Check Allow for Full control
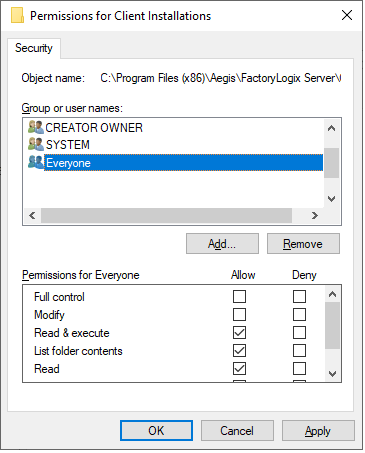Screen dimensions: 365x453 click(239, 296)
